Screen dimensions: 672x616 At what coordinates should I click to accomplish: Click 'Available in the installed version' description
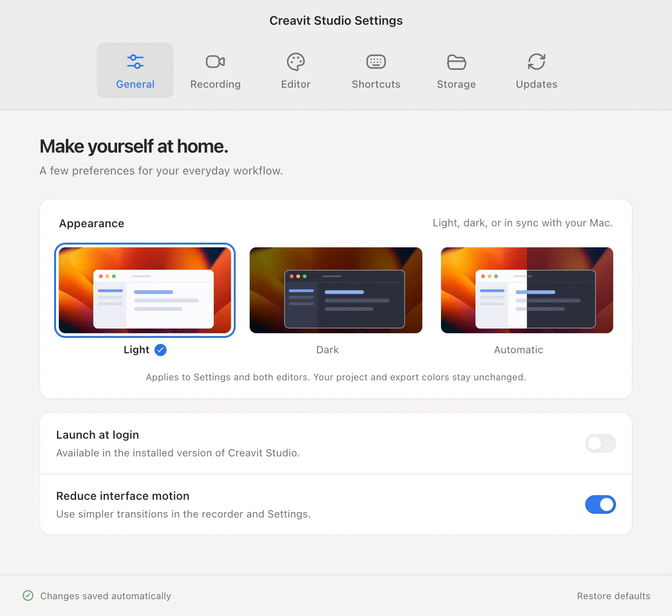pos(178,453)
